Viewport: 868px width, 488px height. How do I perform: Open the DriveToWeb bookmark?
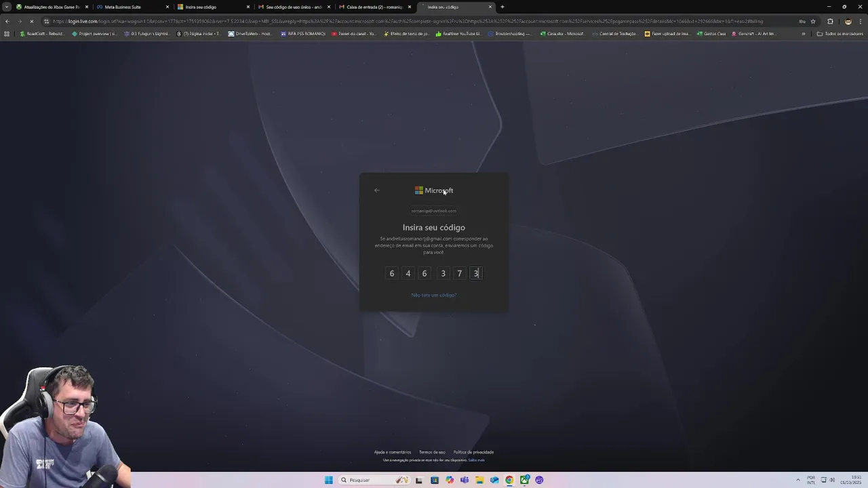250,34
